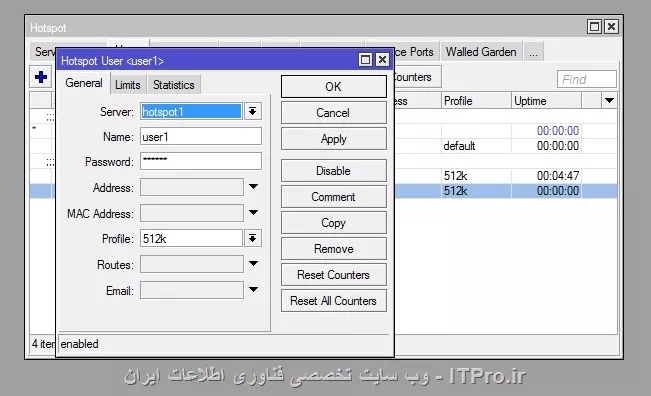Image resolution: width=651 pixels, height=396 pixels.
Task: Select the row with default profile
Action: coord(505,146)
